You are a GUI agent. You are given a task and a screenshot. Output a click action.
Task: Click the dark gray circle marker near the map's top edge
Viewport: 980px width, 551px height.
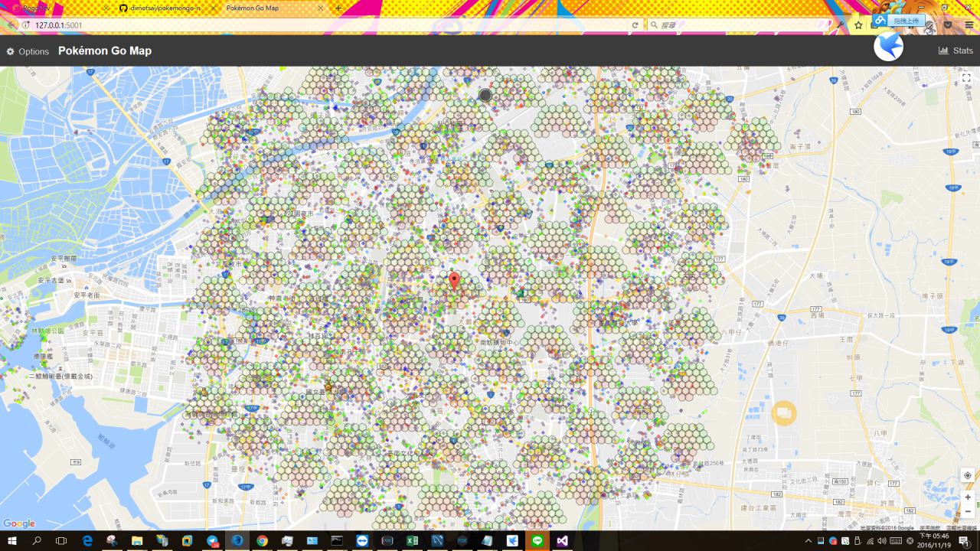coord(485,95)
